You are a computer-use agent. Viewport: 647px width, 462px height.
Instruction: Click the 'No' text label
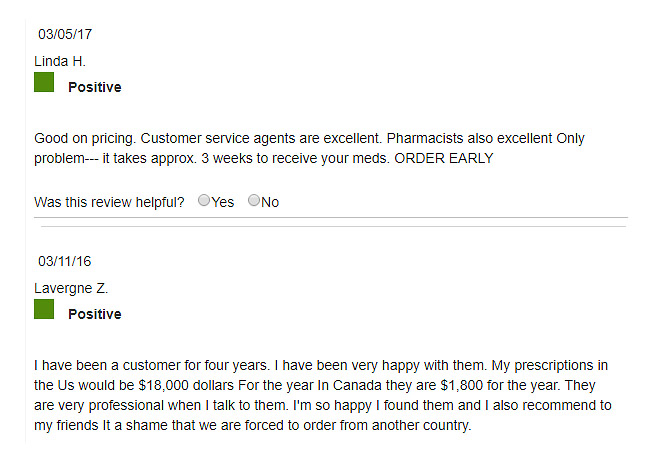click(x=270, y=202)
